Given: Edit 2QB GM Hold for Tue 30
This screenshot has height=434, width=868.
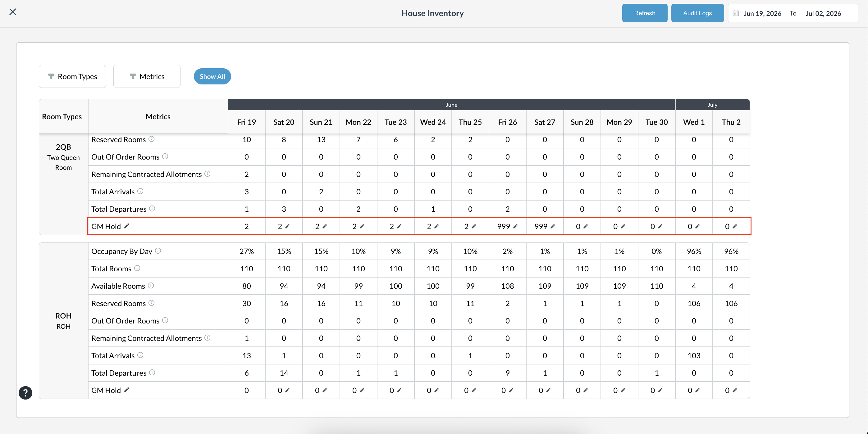Looking at the screenshot, I should click(x=660, y=226).
